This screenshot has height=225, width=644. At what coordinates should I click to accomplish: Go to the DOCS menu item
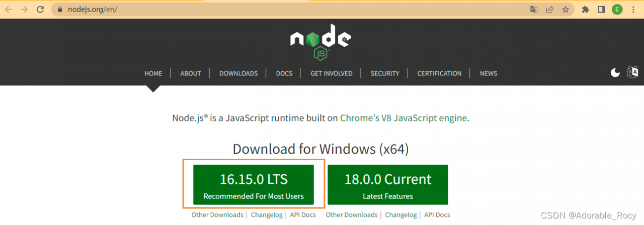[284, 73]
